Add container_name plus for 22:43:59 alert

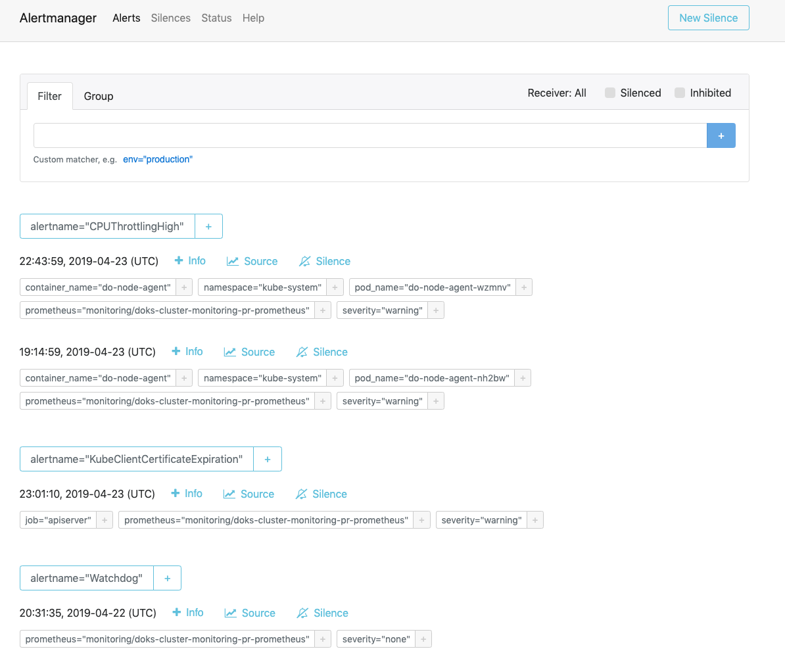tap(184, 287)
